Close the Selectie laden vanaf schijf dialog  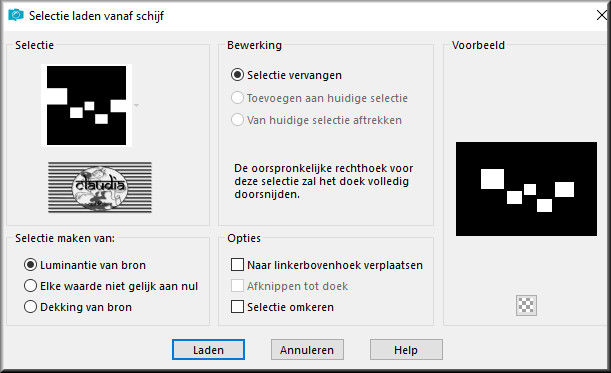click(602, 15)
